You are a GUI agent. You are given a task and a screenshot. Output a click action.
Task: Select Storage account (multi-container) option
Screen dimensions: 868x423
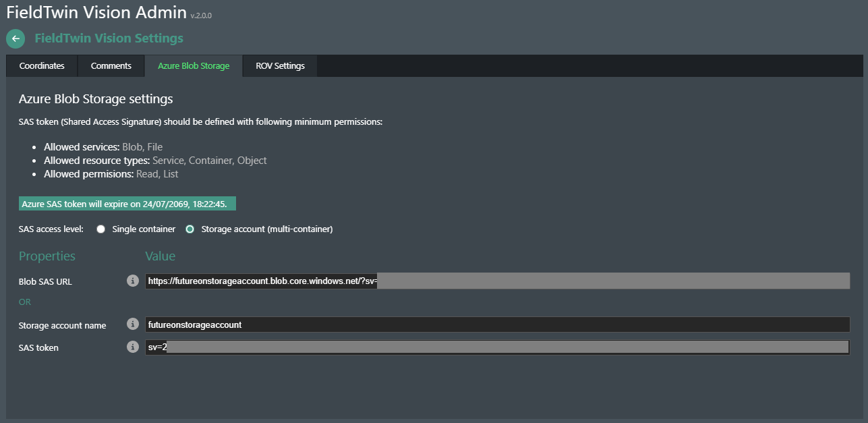pos(190,229)
